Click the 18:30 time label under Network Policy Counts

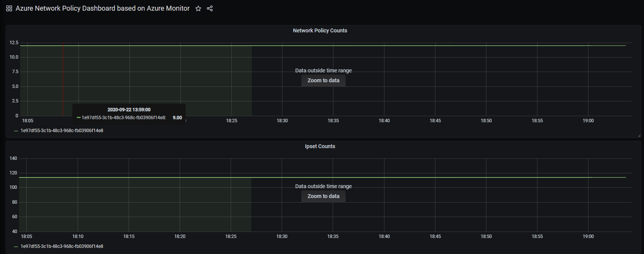point(282,121)
